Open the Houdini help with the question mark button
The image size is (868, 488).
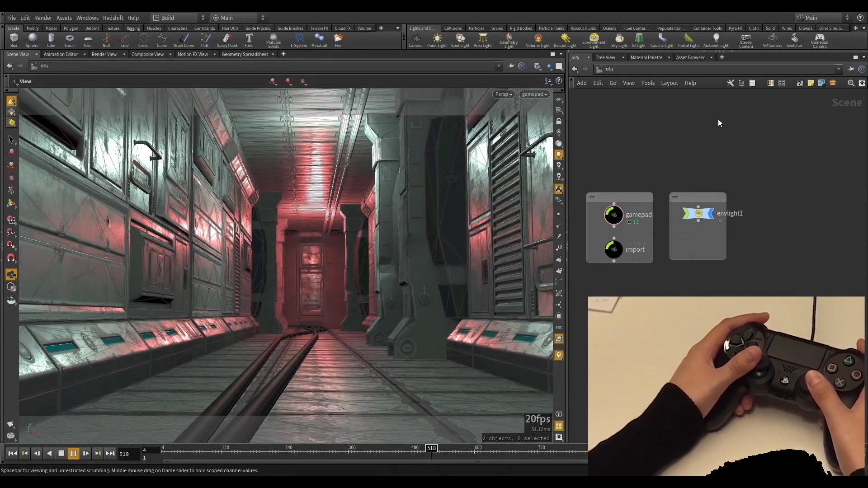click(859, 18)
